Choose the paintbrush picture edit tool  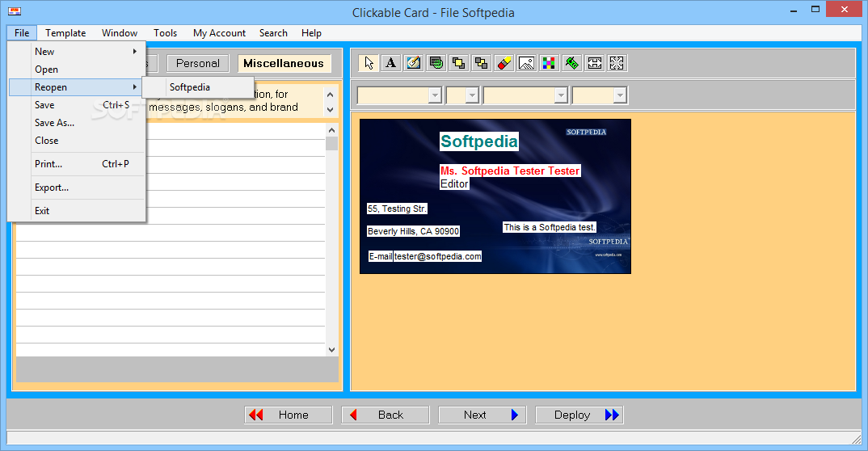(x=414, y=63)
